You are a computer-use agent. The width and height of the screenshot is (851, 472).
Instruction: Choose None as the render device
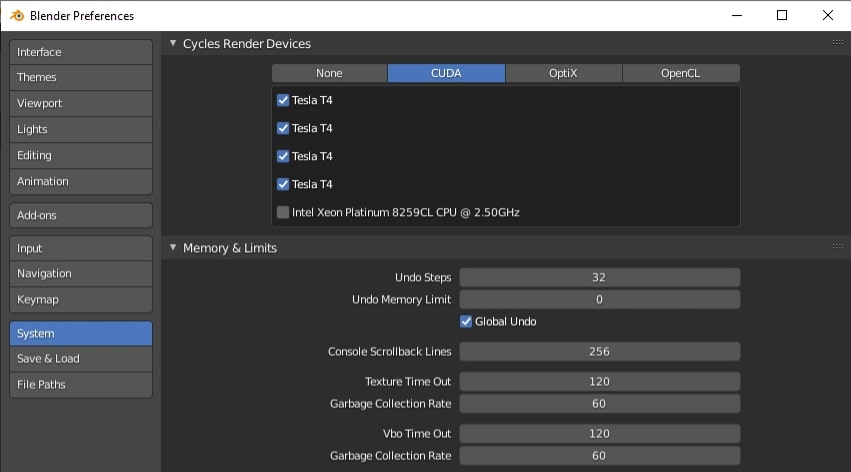pos(329,73)
